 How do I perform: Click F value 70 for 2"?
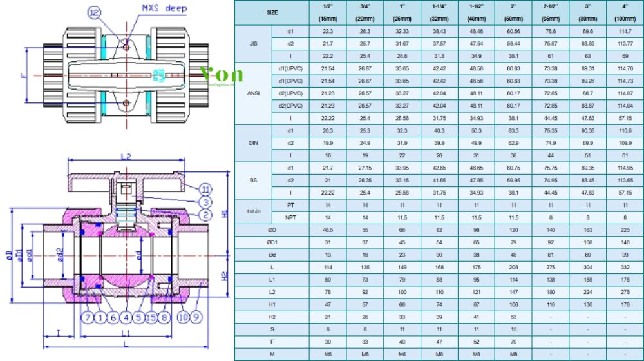tap(513, 342)
